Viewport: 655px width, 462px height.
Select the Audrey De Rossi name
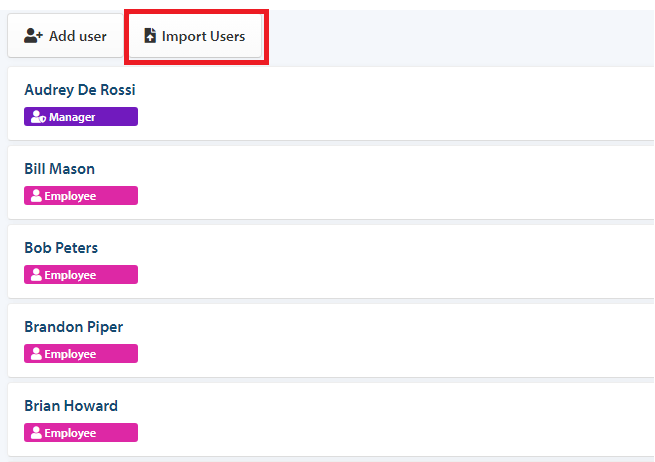(80, 90)
